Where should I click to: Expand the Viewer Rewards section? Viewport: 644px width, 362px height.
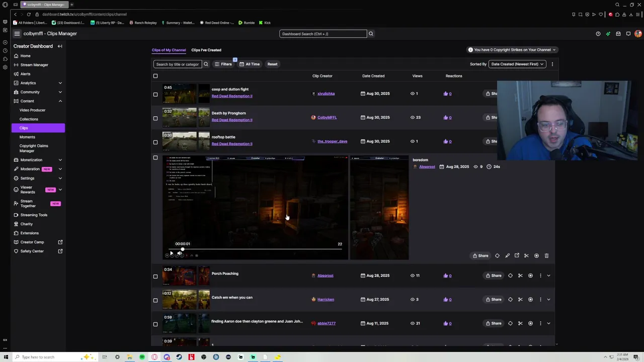click(60, 190)
